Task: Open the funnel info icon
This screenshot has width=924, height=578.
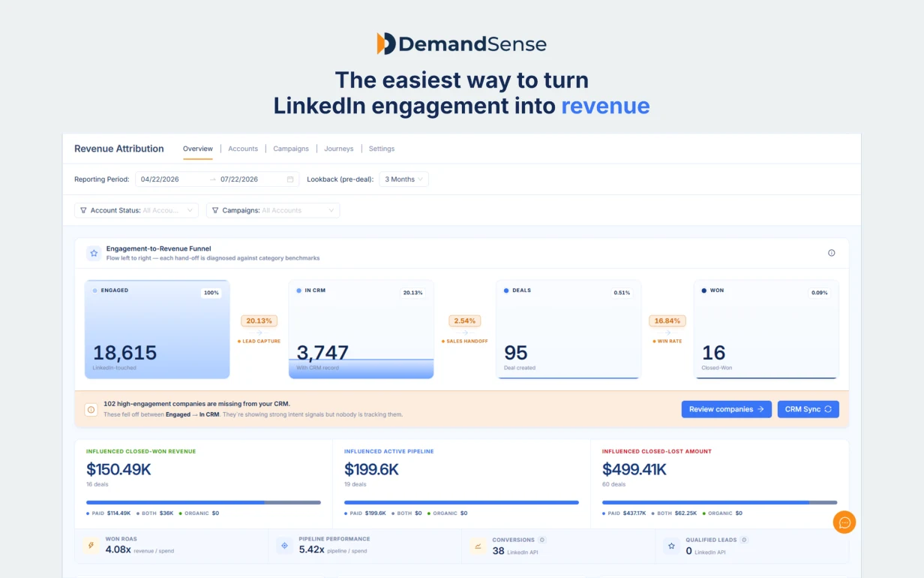Action: pyautogui.click(x=831, y=253)
